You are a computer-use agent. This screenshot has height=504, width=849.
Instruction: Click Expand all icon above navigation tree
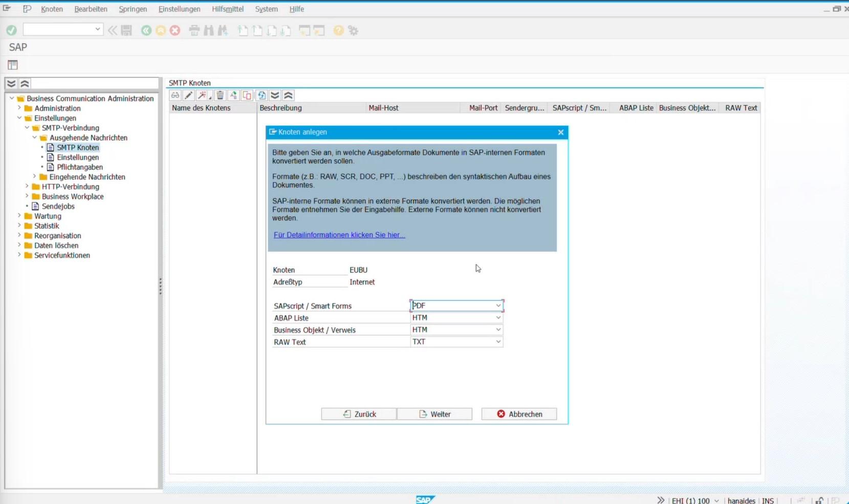point(11,83)
